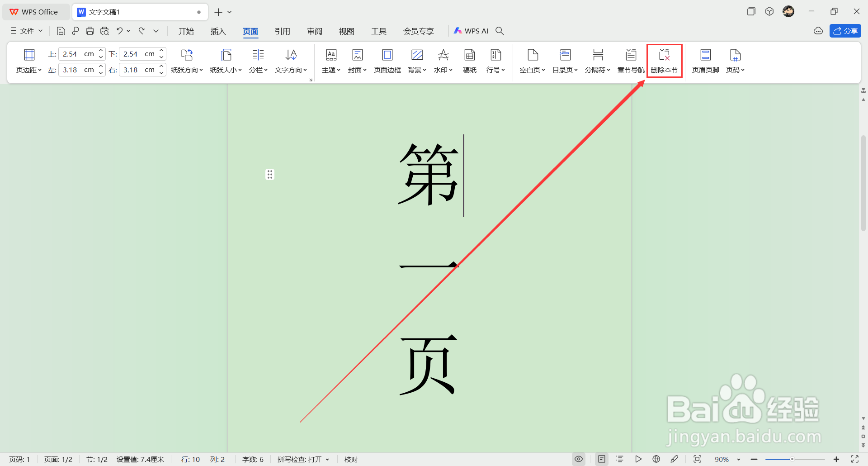Zoom in with plus button
This screenshot has width=868, height=466.
[x=836, y=459]
